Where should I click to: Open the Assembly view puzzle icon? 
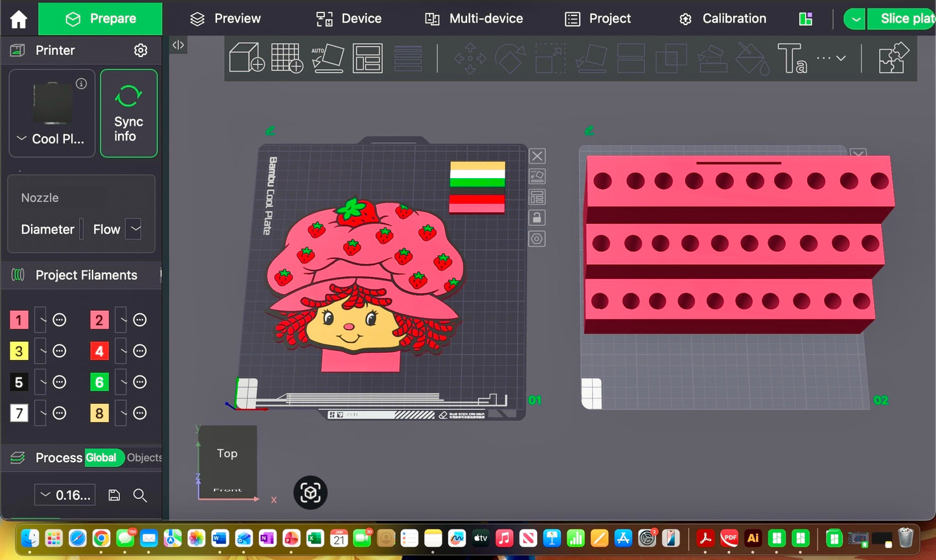click(x=894, y=58)
